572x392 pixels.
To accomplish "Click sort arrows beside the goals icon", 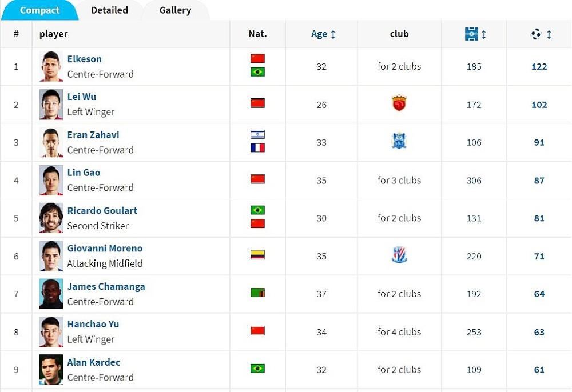I will pos(549,34).
